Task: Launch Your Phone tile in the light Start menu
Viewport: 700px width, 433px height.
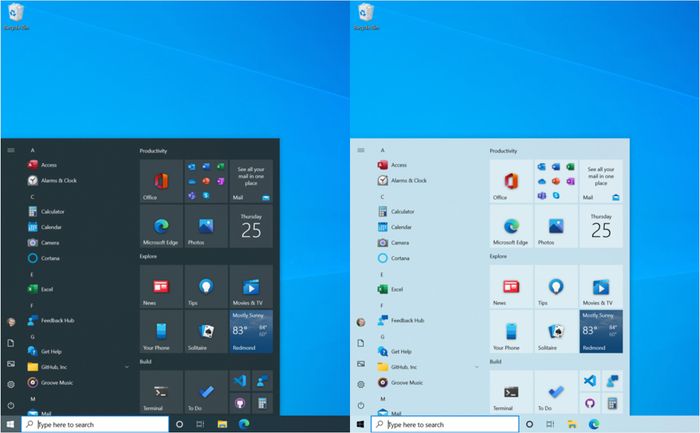Action: click(x=511, y=331)
